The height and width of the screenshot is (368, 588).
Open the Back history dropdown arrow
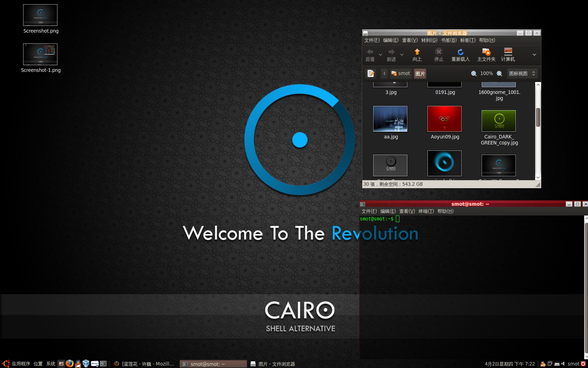coord(380,55)
